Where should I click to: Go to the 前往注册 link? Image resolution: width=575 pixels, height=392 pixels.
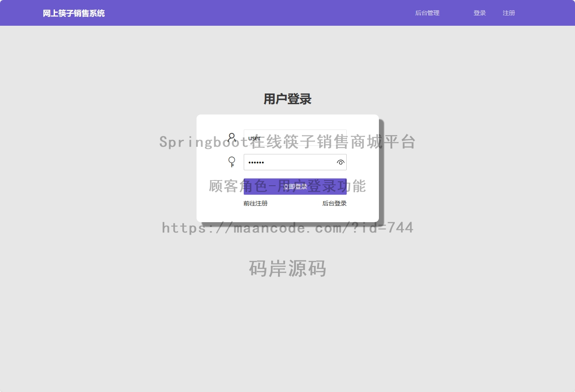coord(255,203)
